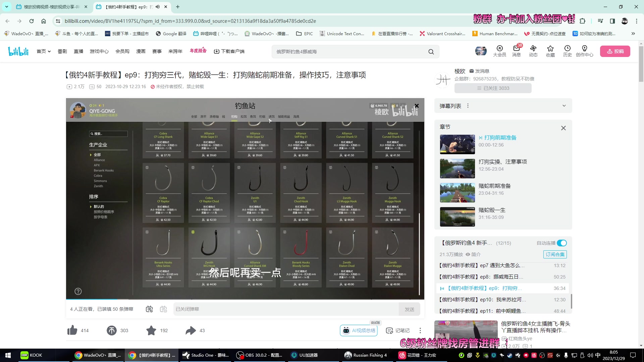
Task: Open the 会员购 nav item
Action: (122, 51)
